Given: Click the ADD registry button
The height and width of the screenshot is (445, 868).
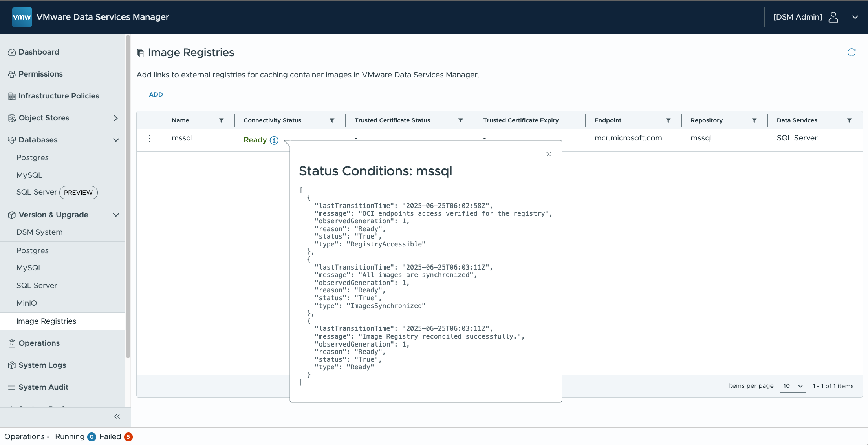Looking at the screenshot, I should pos(156,95).
